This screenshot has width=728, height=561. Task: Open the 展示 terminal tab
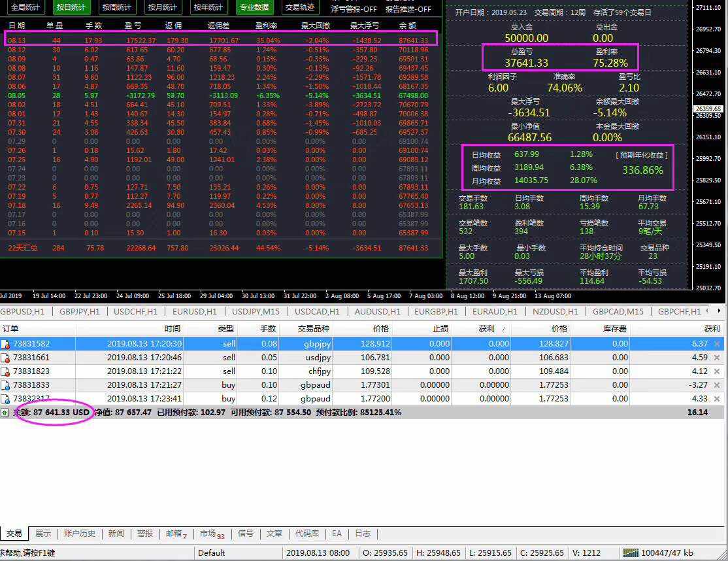43,534
